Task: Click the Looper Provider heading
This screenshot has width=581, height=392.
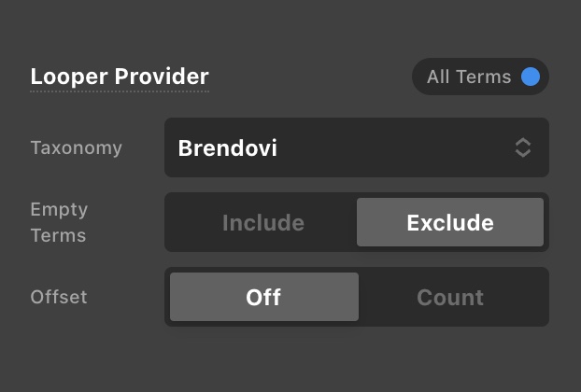Action: pyautogui.click(x=120, y=77)
